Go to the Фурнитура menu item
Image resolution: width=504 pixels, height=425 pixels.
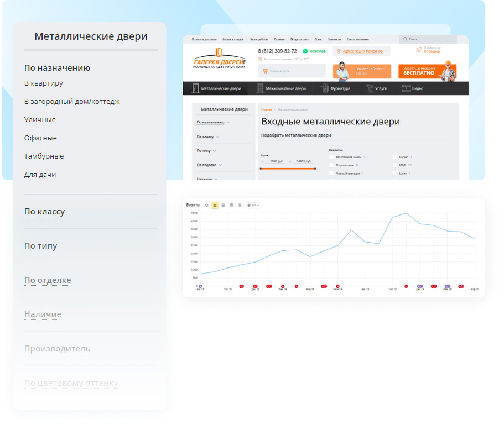(x=336, y=88)
